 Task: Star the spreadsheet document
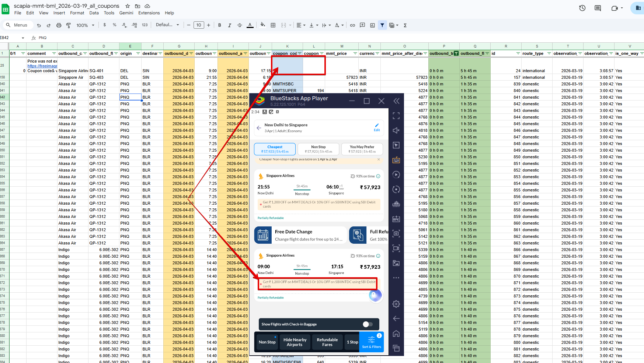click(128, 6)
